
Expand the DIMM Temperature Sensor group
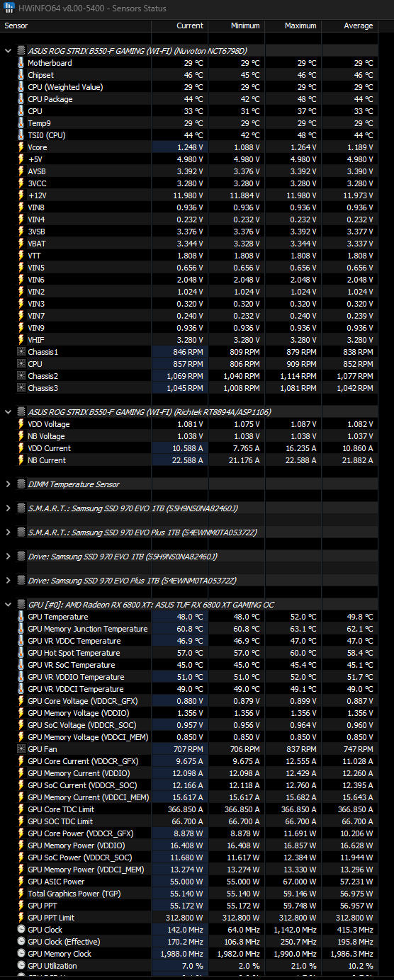click(8, 484)
